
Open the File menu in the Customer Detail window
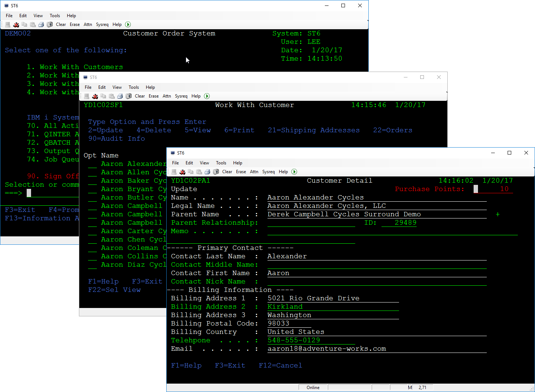175,163
